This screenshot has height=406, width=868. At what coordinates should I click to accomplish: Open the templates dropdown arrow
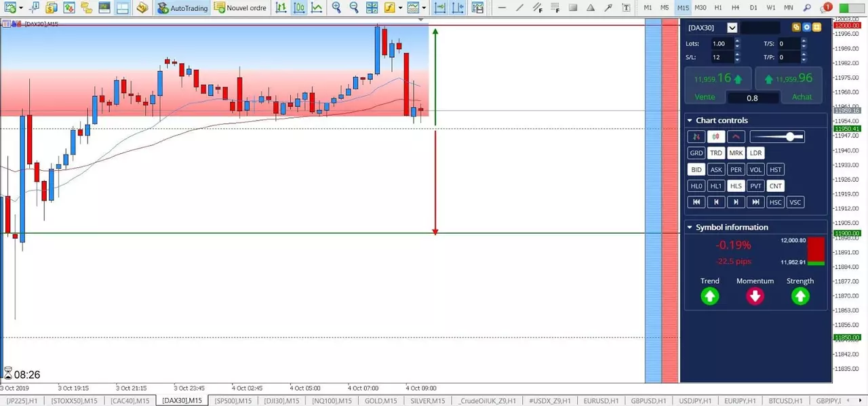pyautogui.click(x=424, y=7)
